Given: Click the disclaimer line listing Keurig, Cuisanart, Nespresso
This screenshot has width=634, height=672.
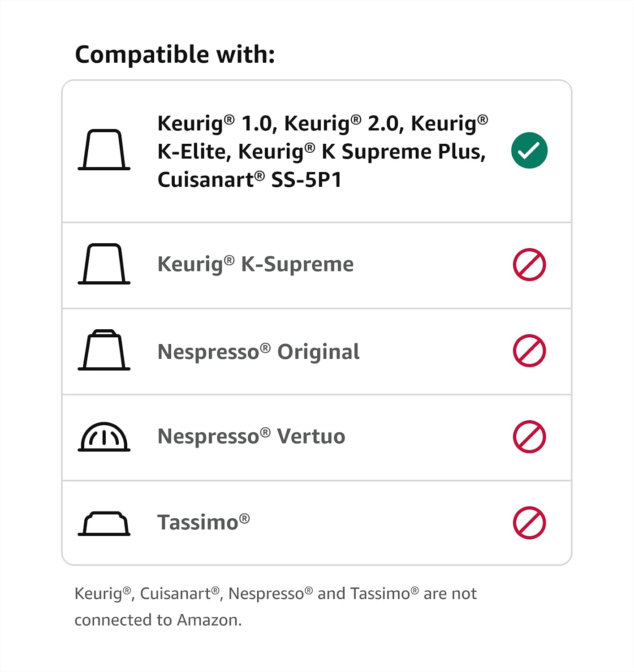Looking at the screenshot, I should [276, 594].
